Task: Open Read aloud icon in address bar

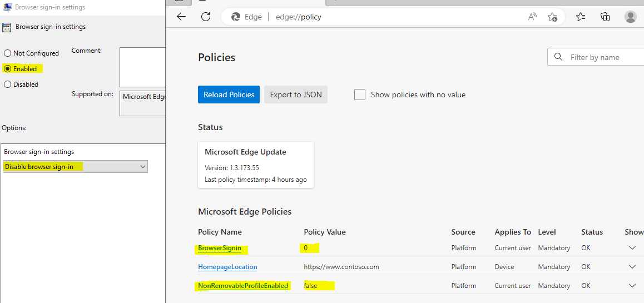Action: pos(532,17)
